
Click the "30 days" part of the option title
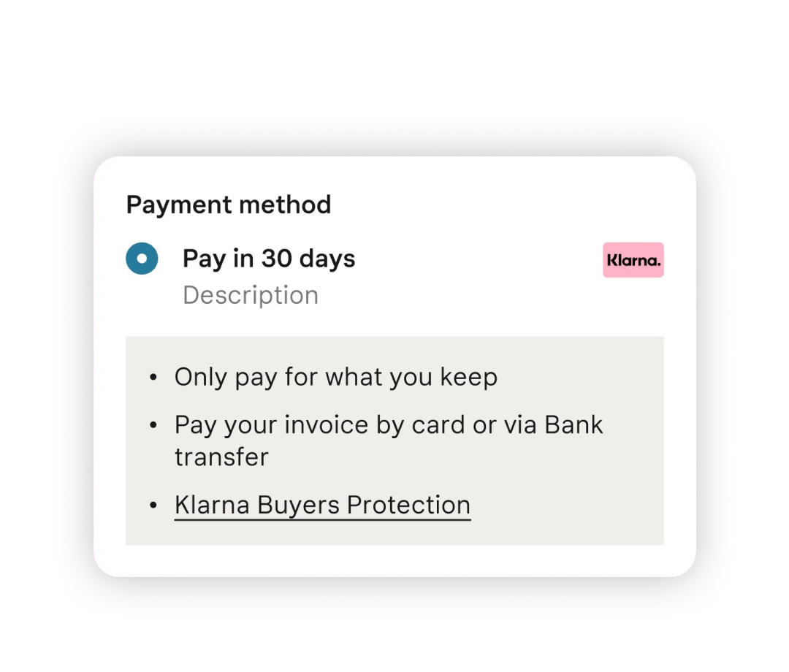point(308,259)
